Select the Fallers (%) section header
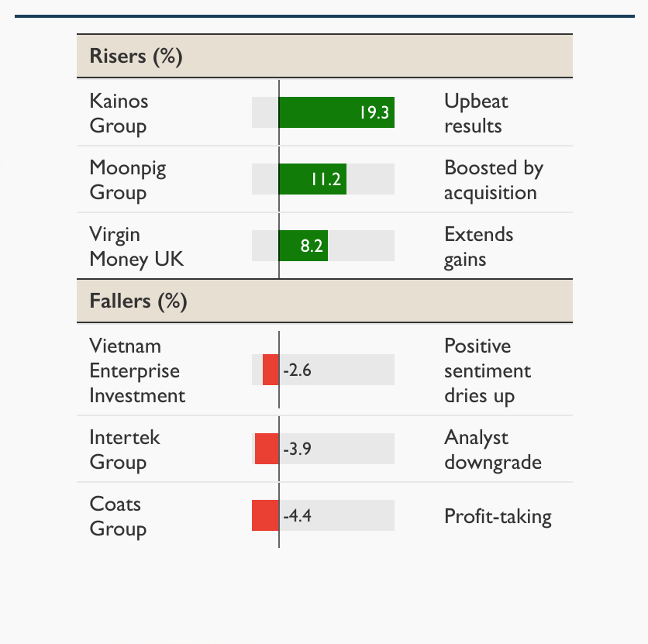The image size is (648, 644). click(139, 301)
